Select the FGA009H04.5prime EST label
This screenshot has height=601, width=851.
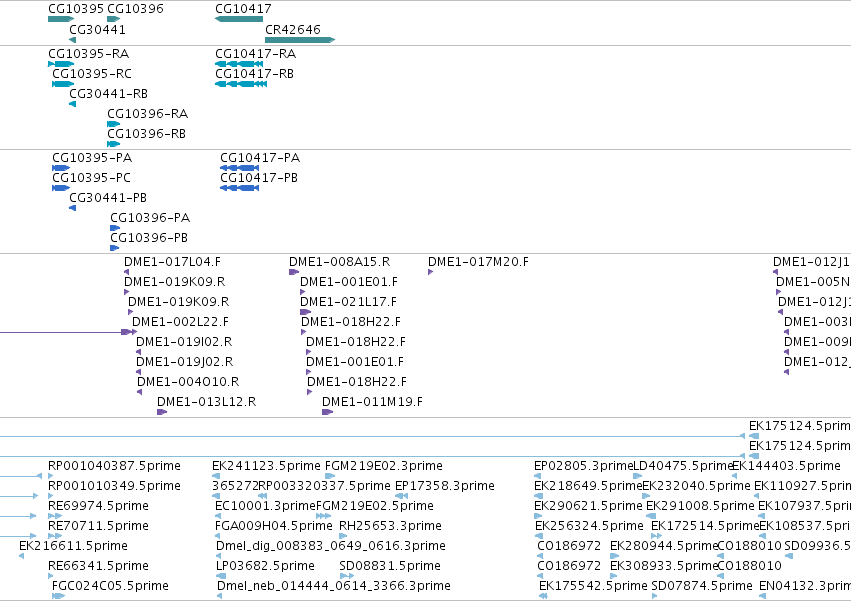click(x=274, y=527)
